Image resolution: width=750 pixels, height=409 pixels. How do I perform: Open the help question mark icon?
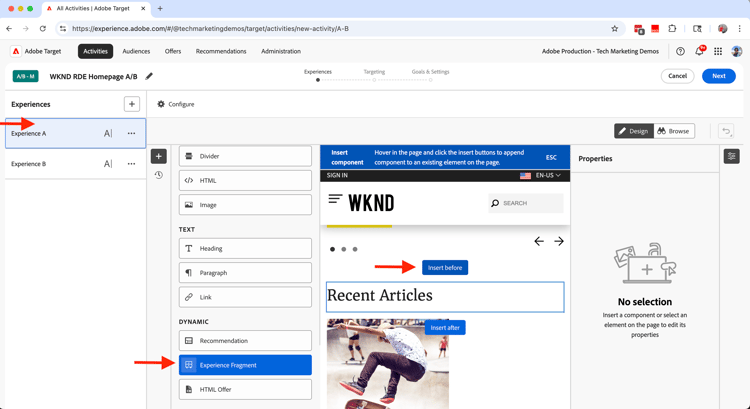(680, 51)
